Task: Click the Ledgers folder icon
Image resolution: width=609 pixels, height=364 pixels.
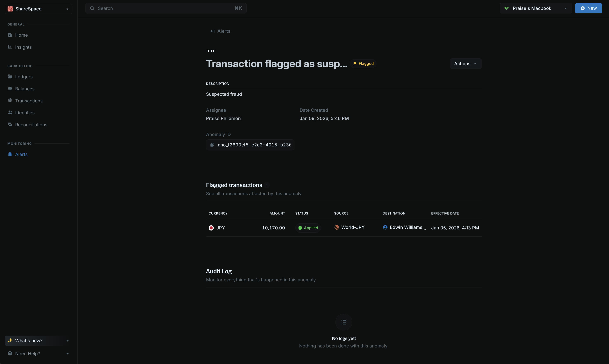Action: (x=10, y=77)
